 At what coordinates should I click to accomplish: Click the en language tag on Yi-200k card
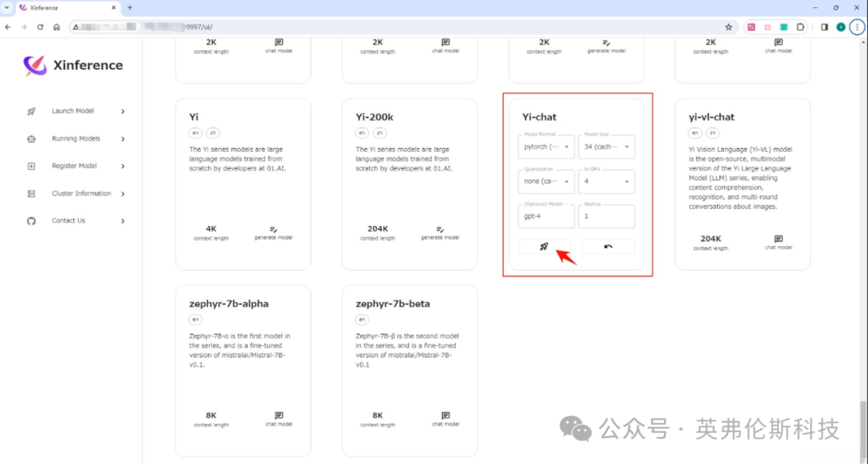[362, 133]
